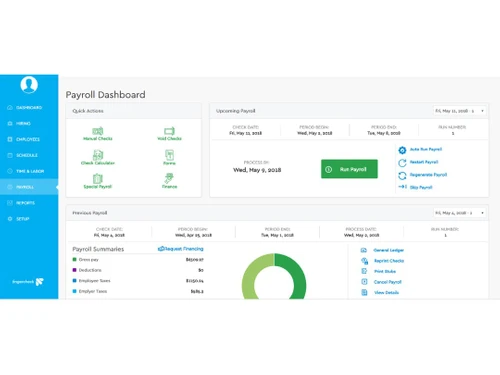The width and height of the screenshot is (500, 375).
Task: Click the Restart Payroll link text
Action: pyautogui.click(x=424, y=162)
